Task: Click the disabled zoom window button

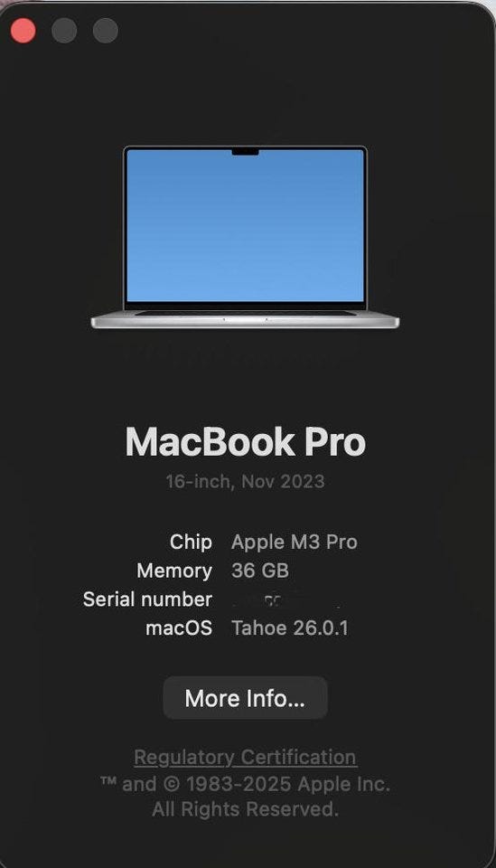Action: pos(105,31)
